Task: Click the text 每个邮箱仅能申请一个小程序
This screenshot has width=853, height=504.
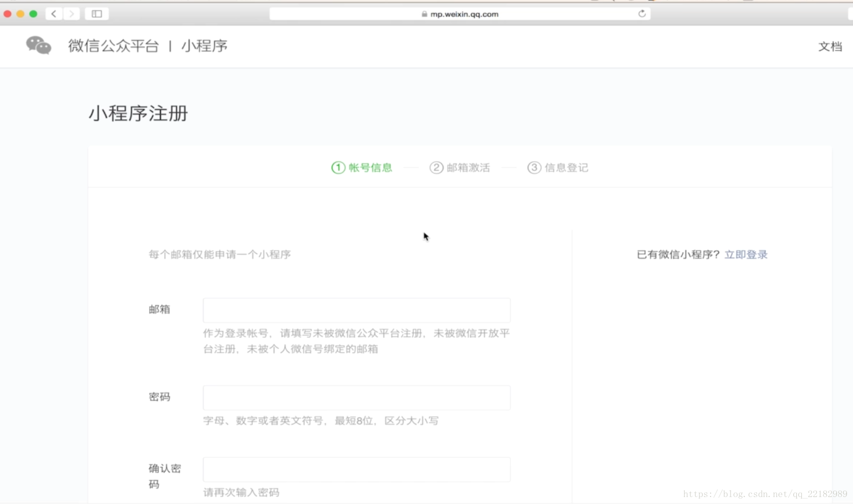Action: click(x=219, y=255)
